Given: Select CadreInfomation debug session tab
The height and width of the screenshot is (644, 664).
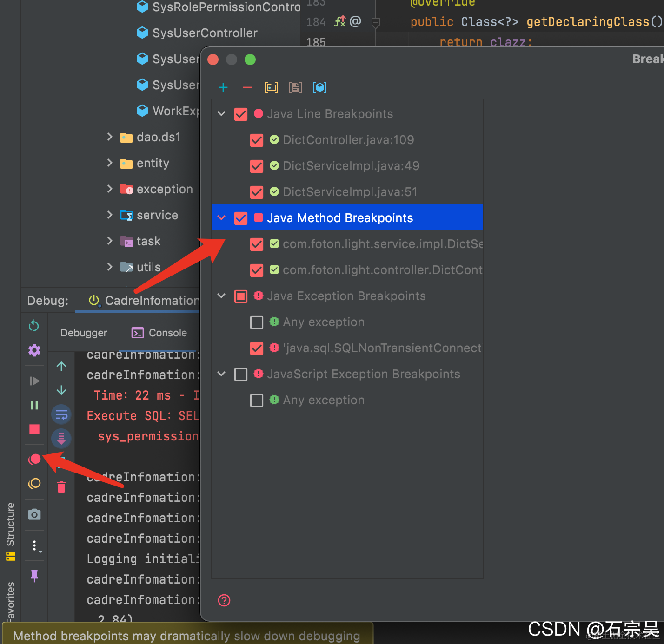Looking at the screenshot, I should (144, 301).
